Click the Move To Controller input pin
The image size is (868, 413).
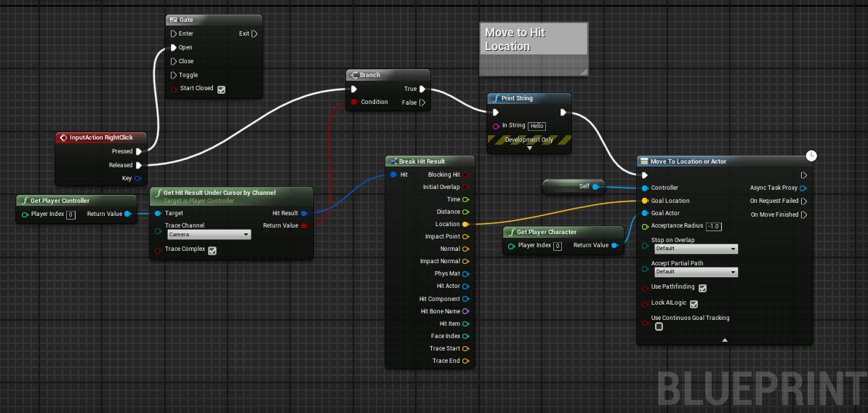pos(645,188)
